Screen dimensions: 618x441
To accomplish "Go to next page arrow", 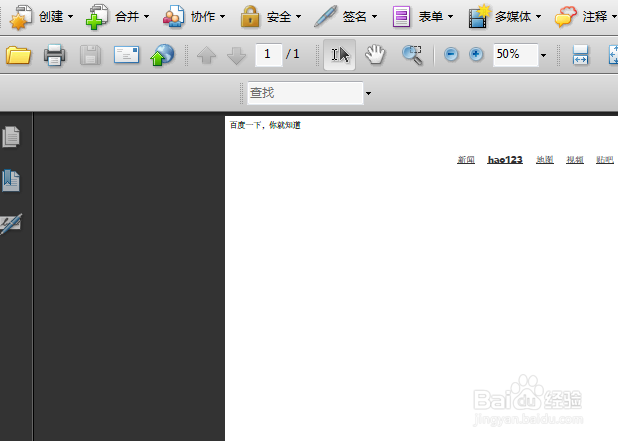I will coord(236,56).
